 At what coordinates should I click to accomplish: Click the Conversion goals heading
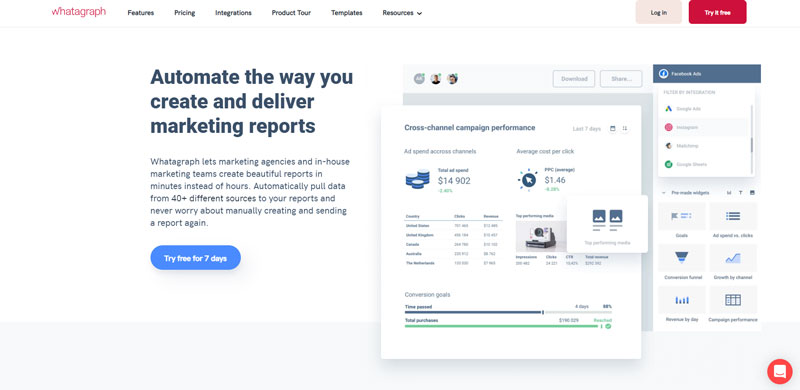coord(428,295)
